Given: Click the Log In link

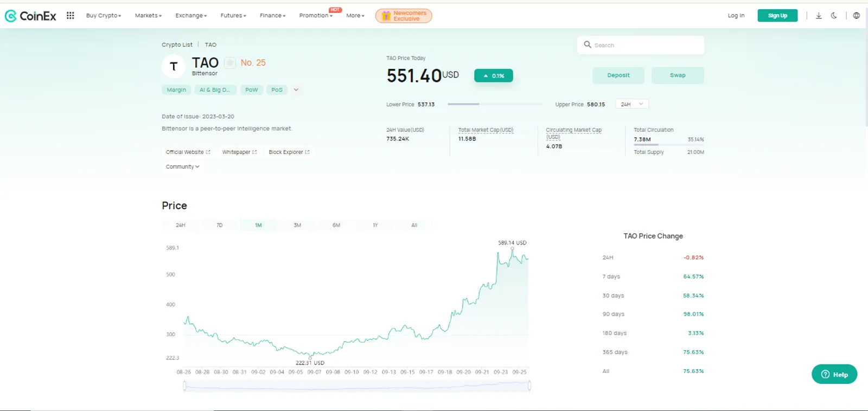Looking at the screenshot, I should [x=736, y=15].
